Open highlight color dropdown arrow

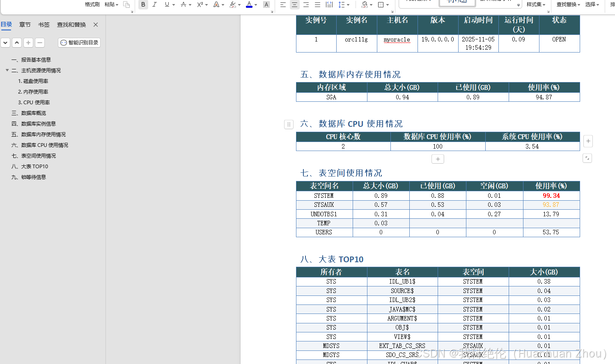239,5
